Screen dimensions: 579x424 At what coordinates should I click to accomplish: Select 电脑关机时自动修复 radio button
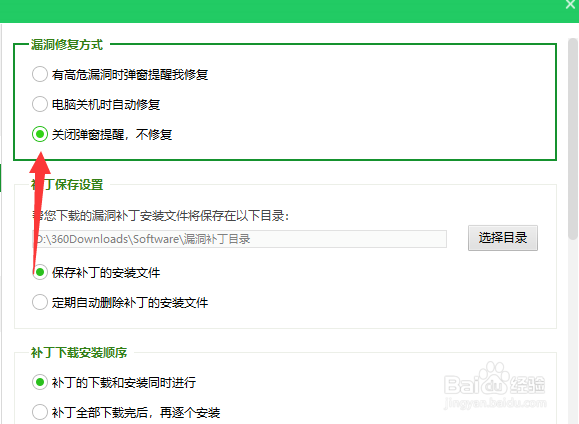(x=40, y=104)
